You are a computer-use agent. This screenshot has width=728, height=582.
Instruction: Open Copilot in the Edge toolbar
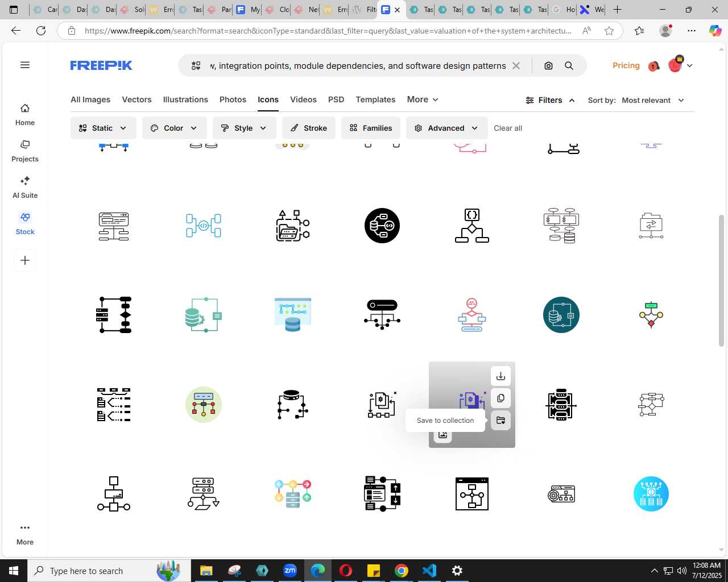coord(715,31)
